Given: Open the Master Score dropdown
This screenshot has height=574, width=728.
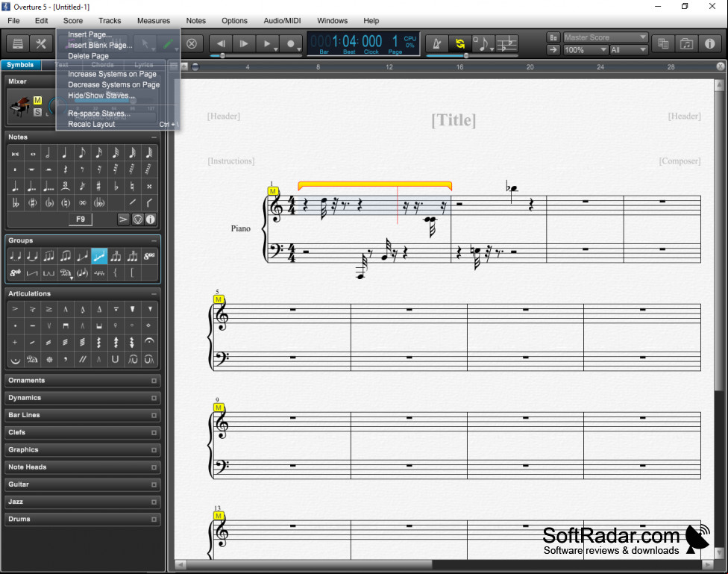Looking at the screenshot, I should coord(605,37).
